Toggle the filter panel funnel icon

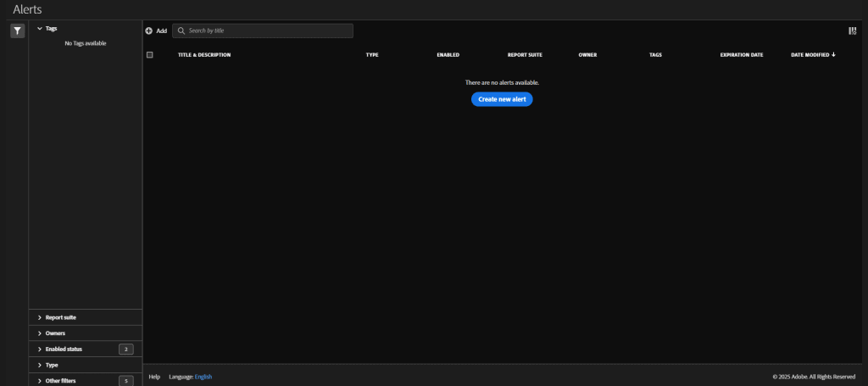click(x=18, y=31)
